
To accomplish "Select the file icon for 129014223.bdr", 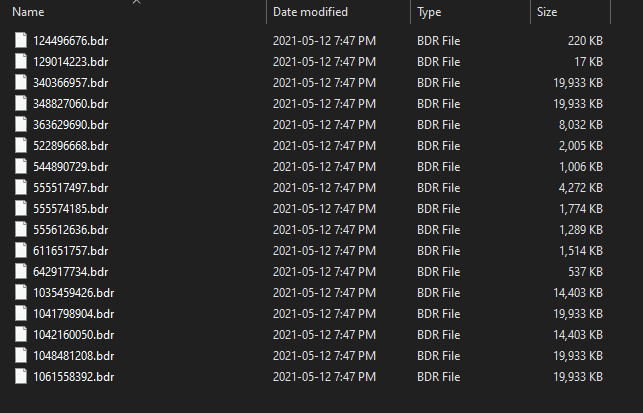I will (x=21, y=62).
